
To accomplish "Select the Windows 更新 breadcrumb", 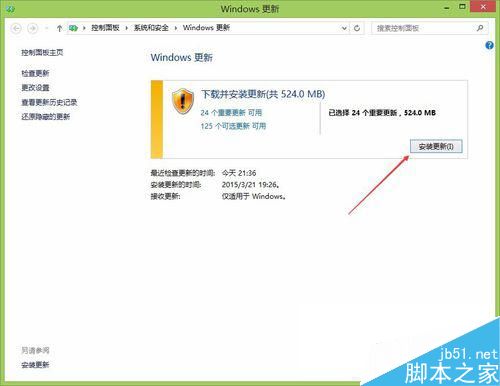I will coord(206,28).
